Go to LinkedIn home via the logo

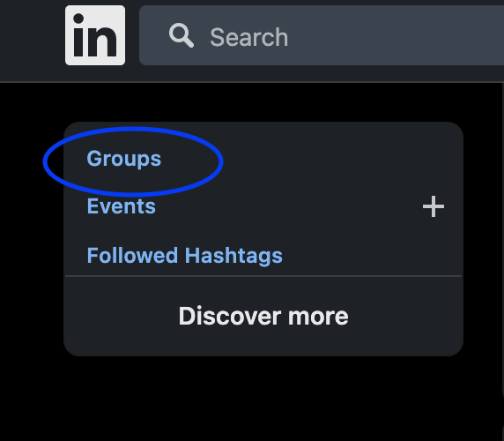(95, 35)
